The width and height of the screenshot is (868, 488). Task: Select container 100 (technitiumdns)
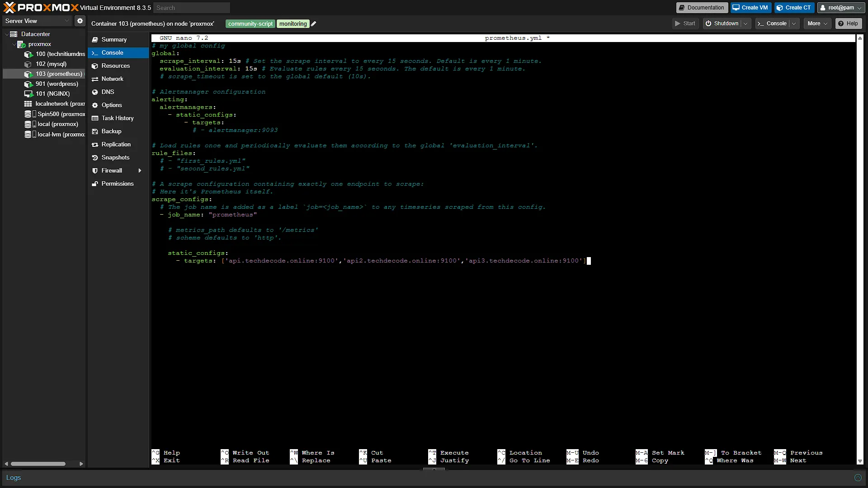(55, 54)
